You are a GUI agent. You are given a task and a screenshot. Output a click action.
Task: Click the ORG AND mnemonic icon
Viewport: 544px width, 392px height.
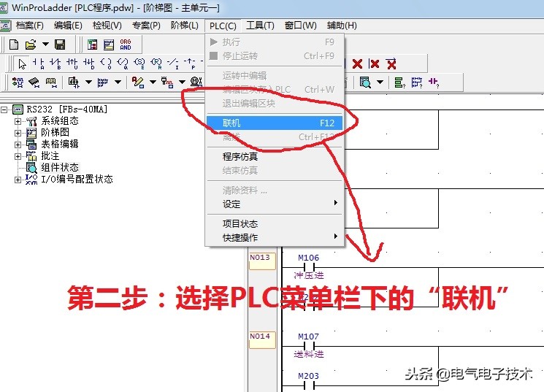tap(126, 45)
